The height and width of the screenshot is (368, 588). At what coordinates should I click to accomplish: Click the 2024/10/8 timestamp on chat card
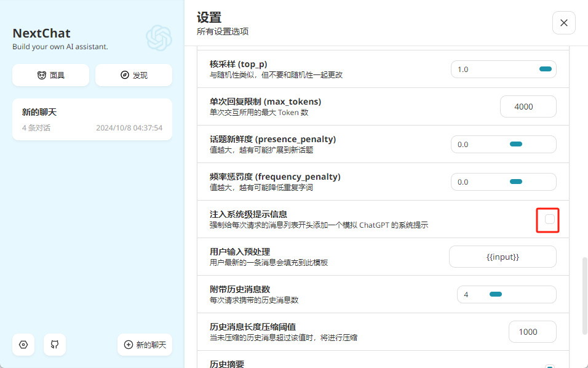[129, 127]
